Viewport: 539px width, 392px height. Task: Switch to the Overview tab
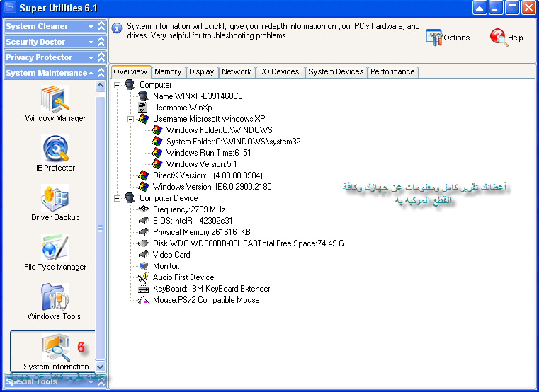coord(130,71)
